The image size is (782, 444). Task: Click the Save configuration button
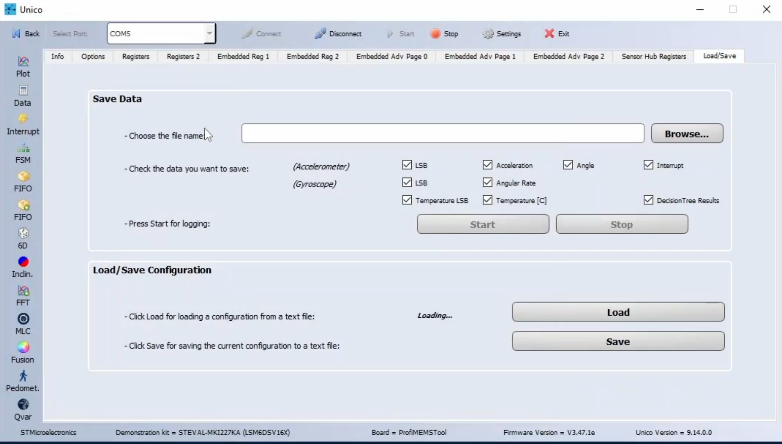click(618, 341)
